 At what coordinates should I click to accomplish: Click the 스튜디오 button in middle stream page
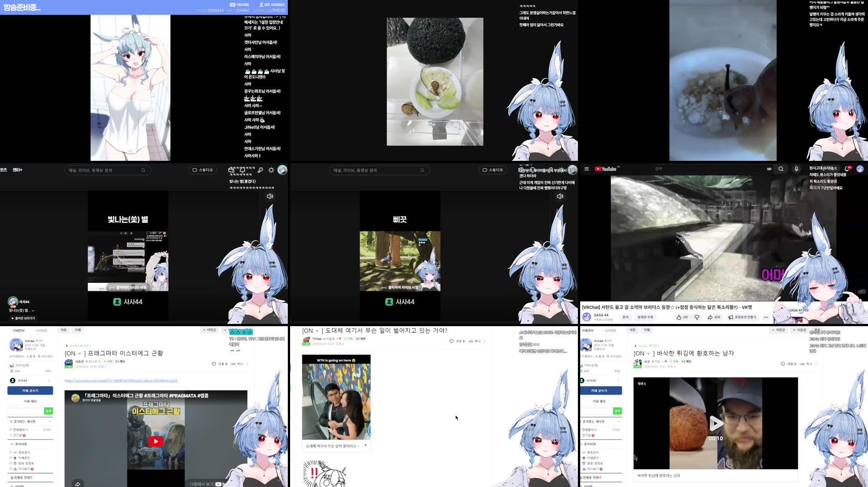[x=493, y=170]
